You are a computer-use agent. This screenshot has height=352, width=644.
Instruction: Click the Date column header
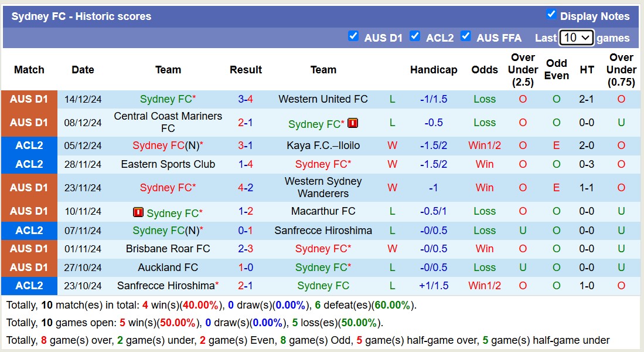(83, 69)
